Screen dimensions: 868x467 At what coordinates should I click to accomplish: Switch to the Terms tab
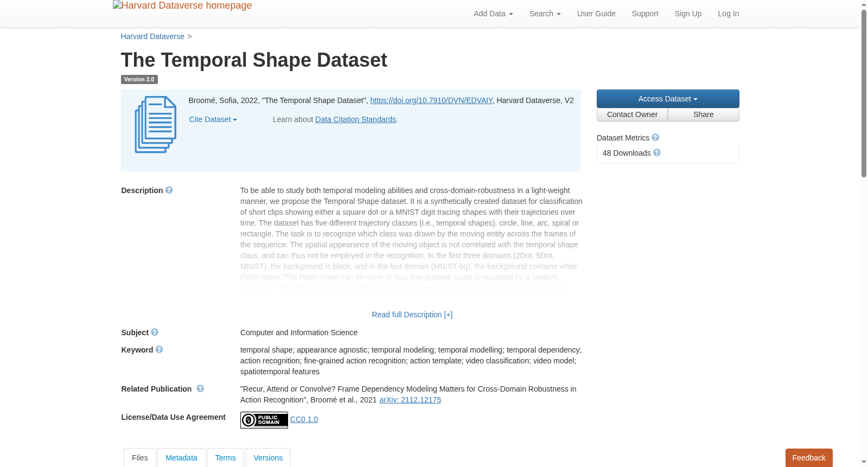click(226, 458)
